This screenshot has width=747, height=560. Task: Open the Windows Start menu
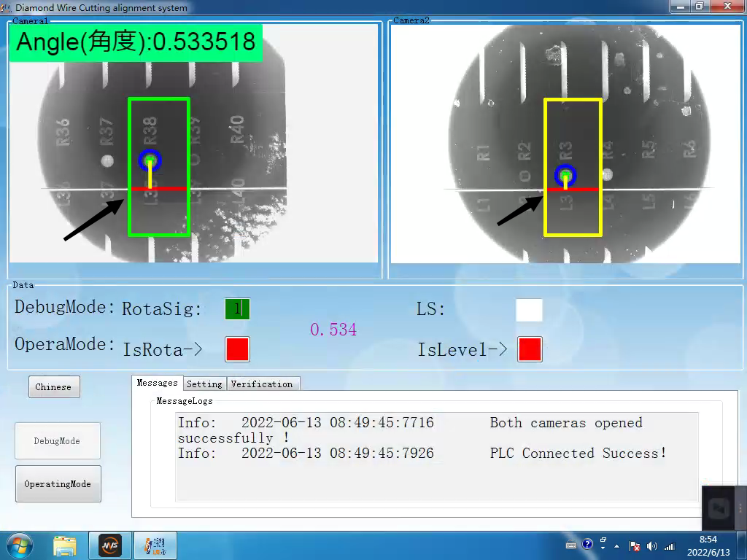tap(18, 545)
